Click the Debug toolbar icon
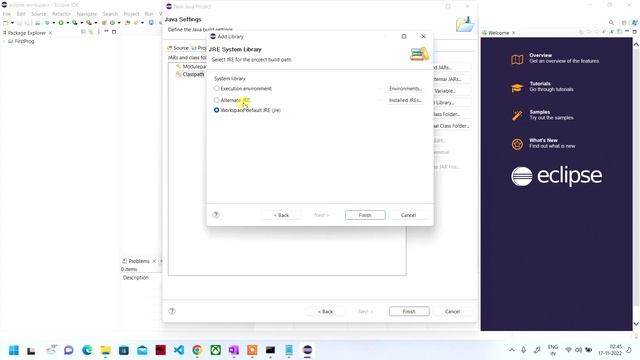 (47, 23)
